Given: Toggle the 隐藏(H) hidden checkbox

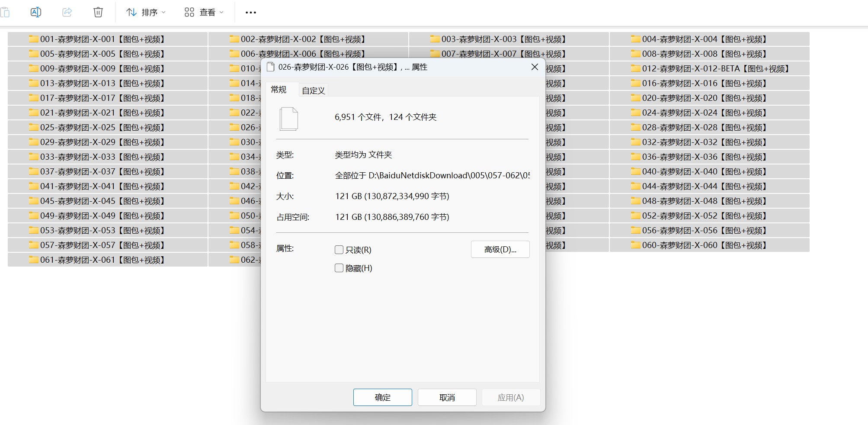Looking at the screenshot, I should pyautogui.click(x=339, y=268).
